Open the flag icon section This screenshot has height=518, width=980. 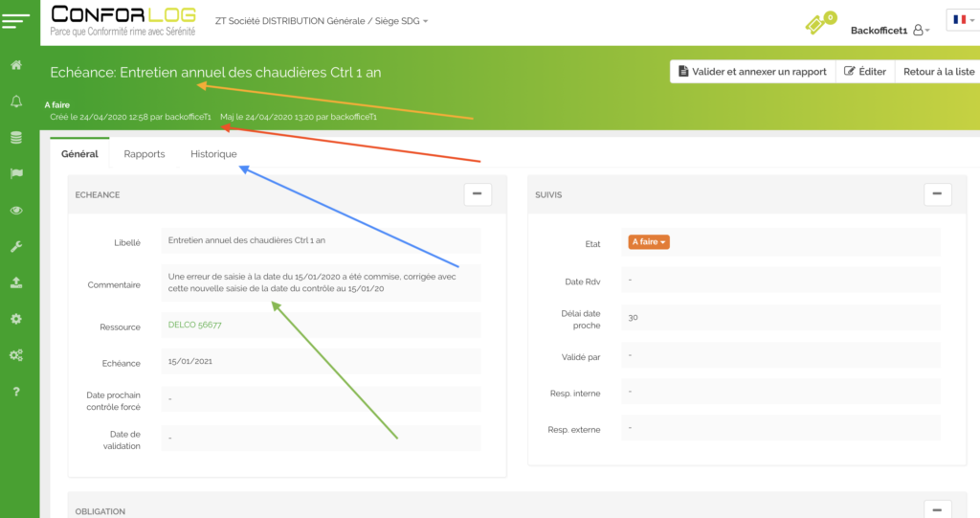click(x=16, y=174)
